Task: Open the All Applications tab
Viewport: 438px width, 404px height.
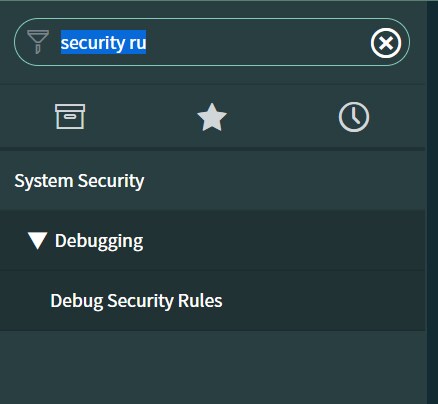Action: (x=70, y=116)
